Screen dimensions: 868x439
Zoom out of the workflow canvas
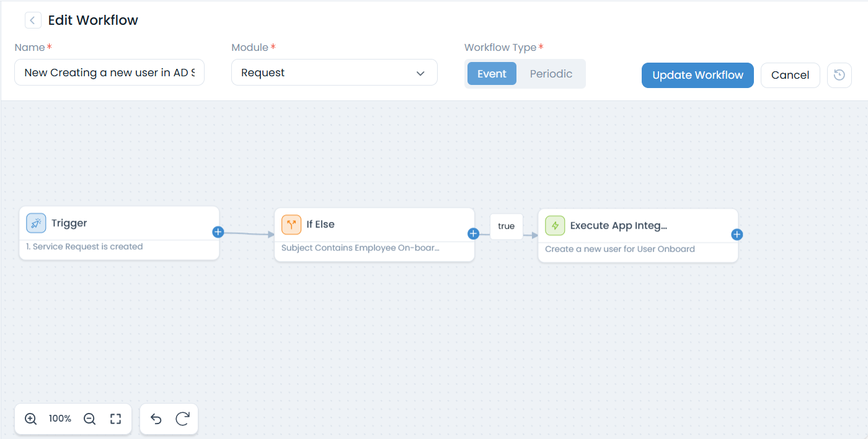[89, 419]
